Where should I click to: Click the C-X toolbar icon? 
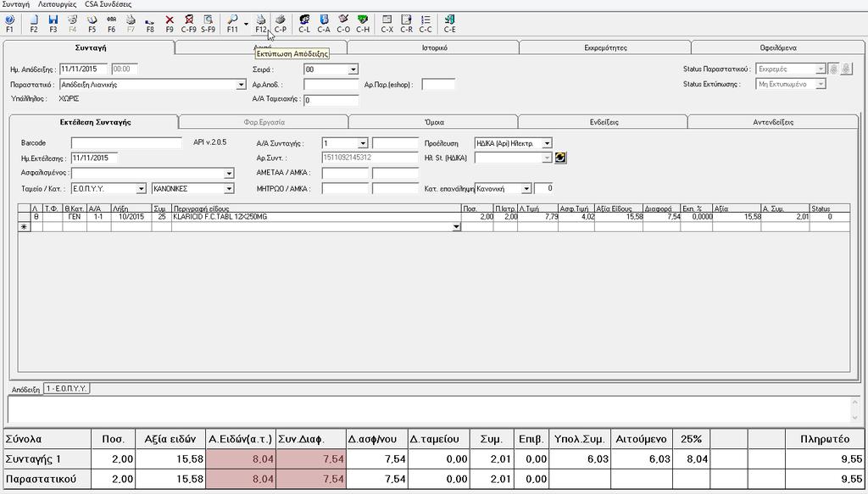387,24
